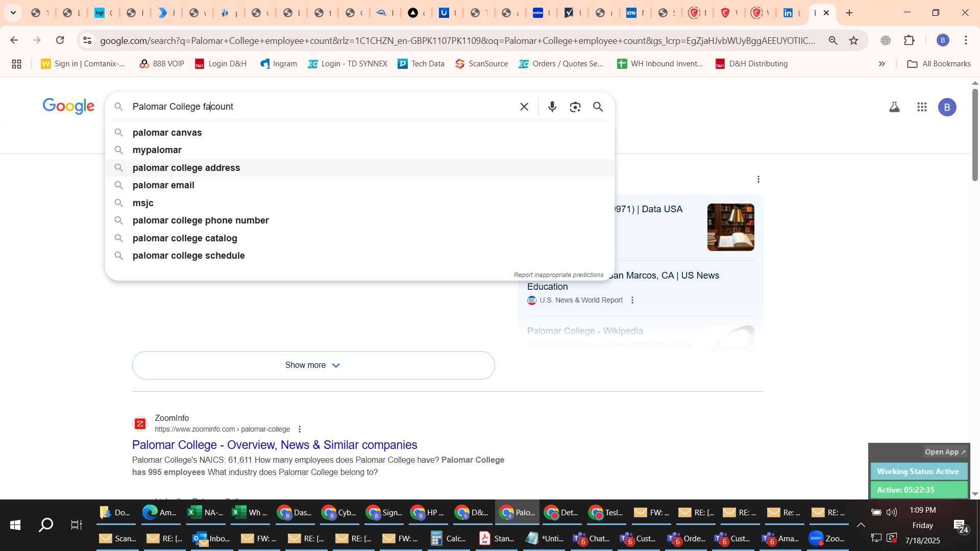Open volume control in system tray
Image resolution: width=980 pixels, height=551 pixels.
point(892,512)
